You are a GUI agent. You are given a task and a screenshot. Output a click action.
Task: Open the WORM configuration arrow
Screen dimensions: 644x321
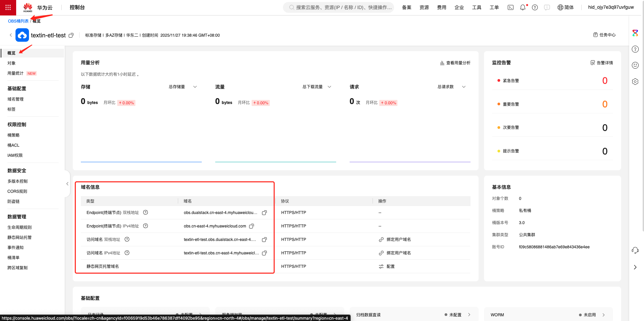pos(604,315)
